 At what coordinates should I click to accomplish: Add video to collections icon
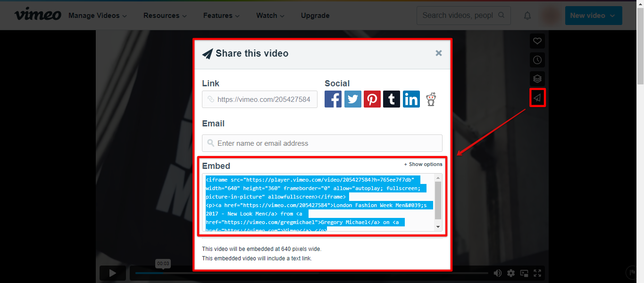click(537, 79)
